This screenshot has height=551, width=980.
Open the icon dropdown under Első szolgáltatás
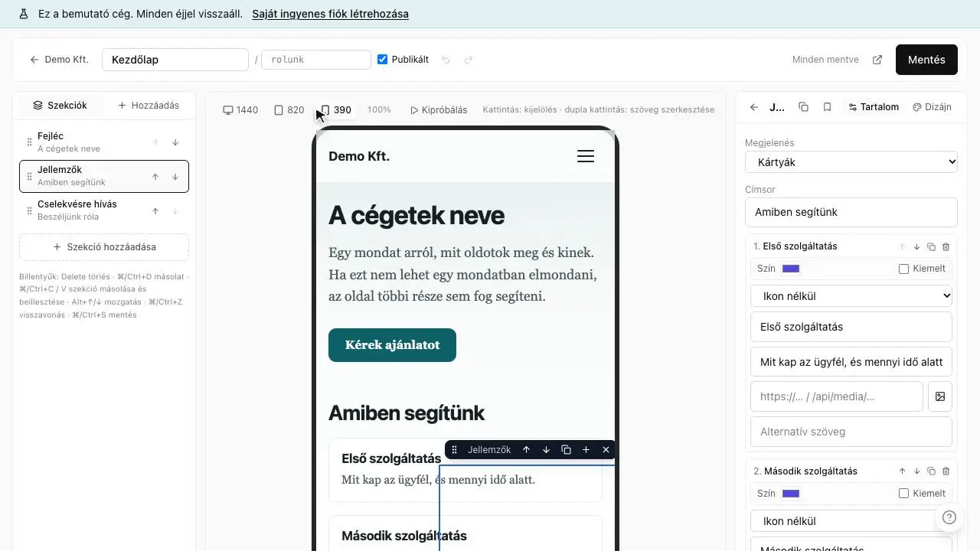851,296
